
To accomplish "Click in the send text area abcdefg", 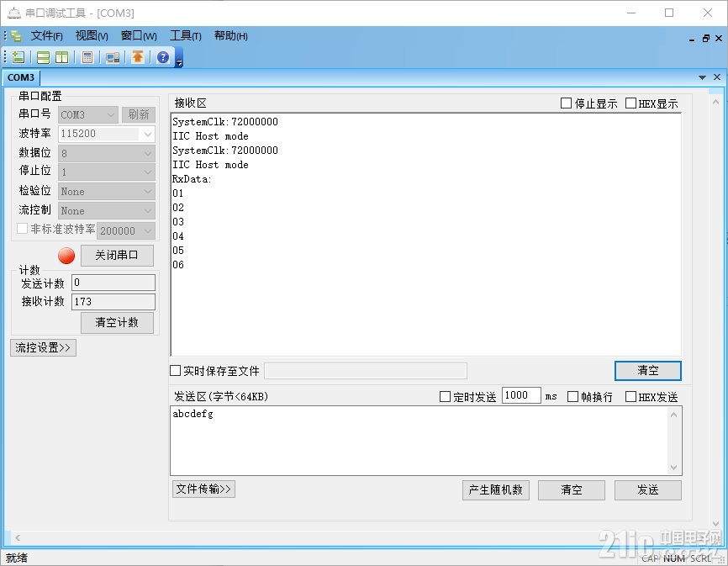I will (x=419, y=441).
